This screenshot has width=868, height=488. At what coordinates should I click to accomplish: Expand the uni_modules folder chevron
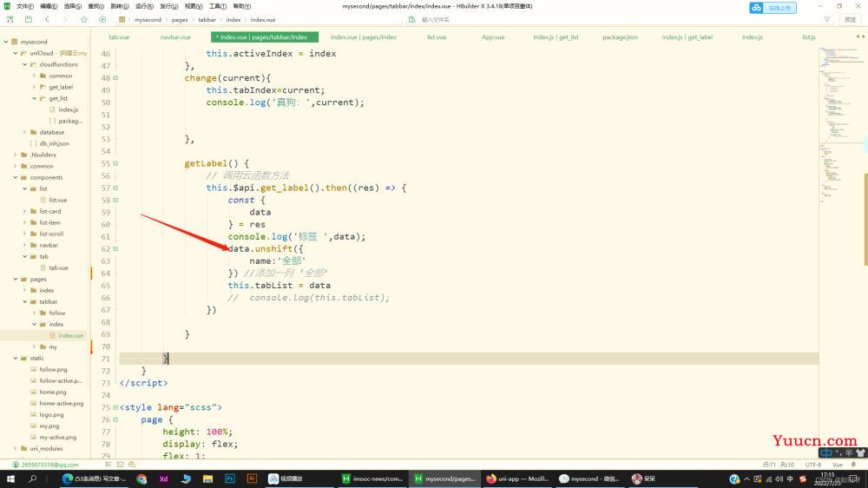click(x=16, y=449)
